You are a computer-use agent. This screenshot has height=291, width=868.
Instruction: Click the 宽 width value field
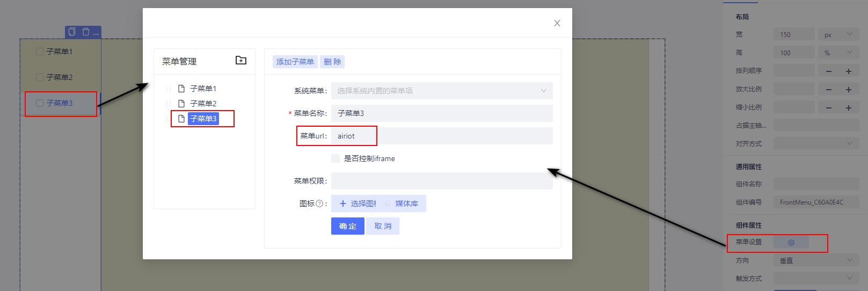[794, 34]
